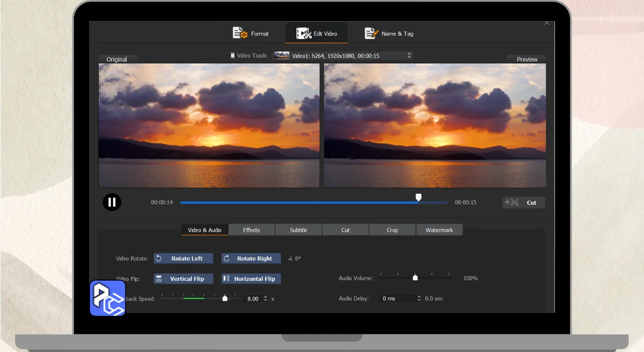This screenshot has width=644, height=352.
Task: Open the Format tab
Action: coord(251,34)
